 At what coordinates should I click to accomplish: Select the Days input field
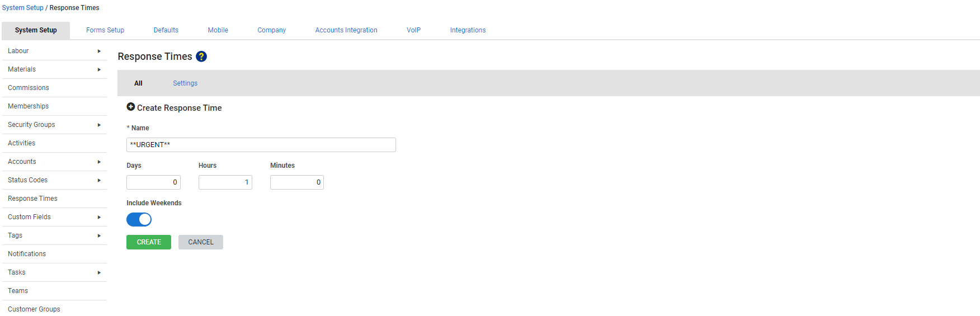click(x=153, y=182)
